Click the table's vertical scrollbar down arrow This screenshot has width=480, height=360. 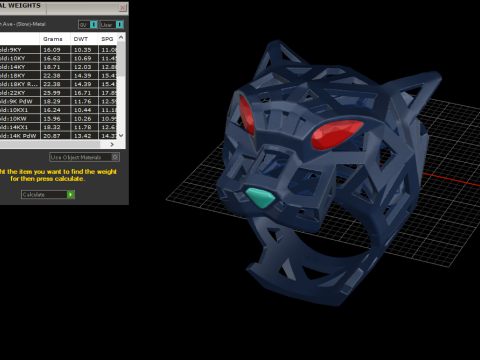point(121,135)
